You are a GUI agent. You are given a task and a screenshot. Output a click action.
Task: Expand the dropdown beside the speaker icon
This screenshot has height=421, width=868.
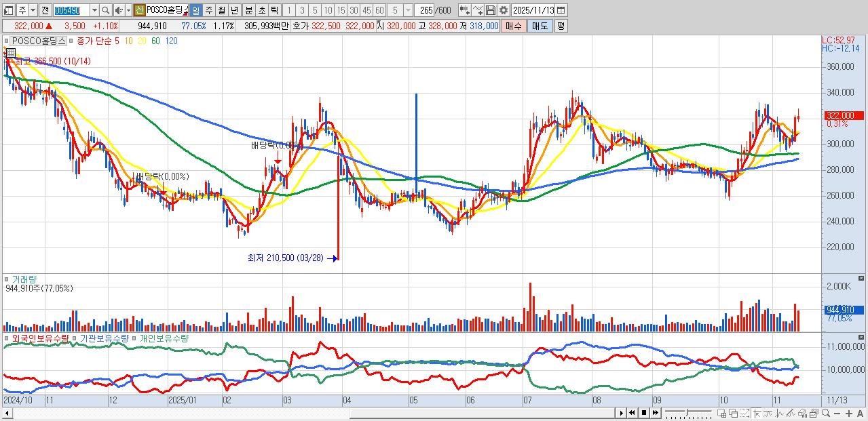tap(128, 10)
